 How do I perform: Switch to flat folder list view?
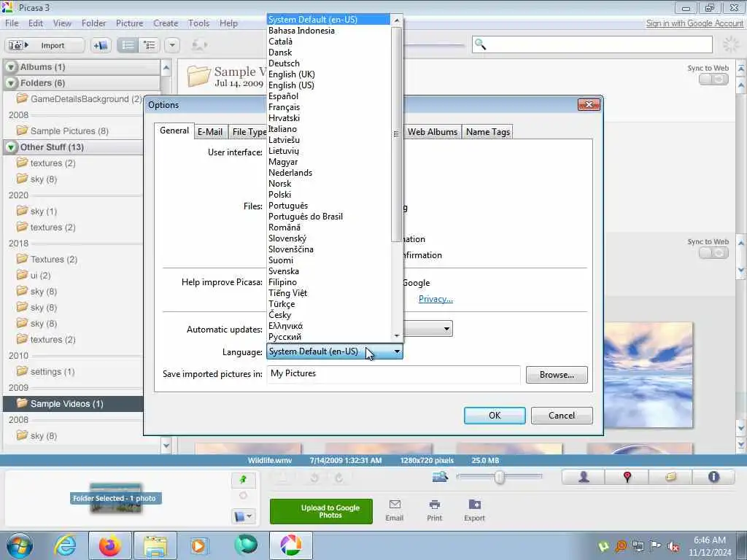click(128, 45)
